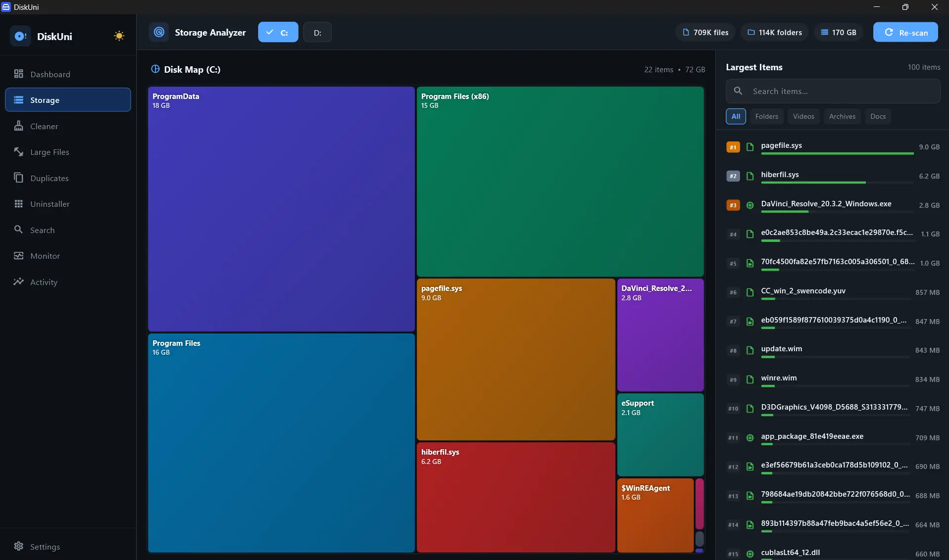
Task: Select winre.wim in largest items list
Action: tap(833, 379)
